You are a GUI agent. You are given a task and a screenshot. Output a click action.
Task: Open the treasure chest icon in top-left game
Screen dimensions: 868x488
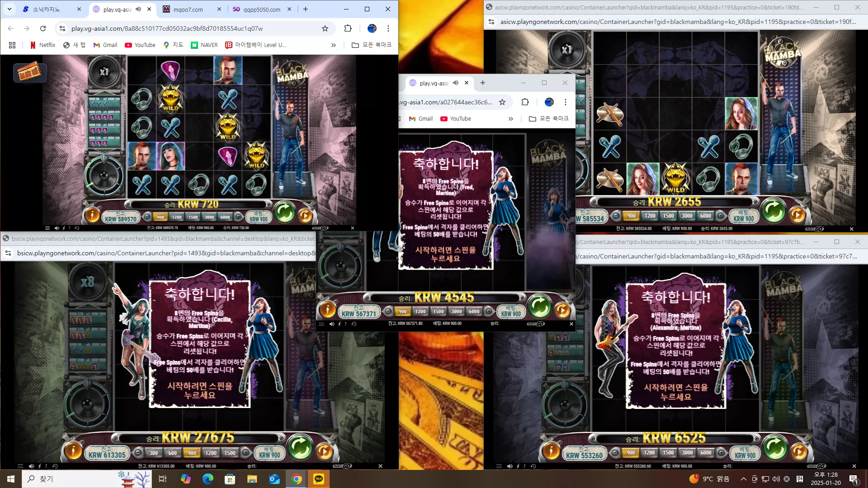(x=30, y=72)
